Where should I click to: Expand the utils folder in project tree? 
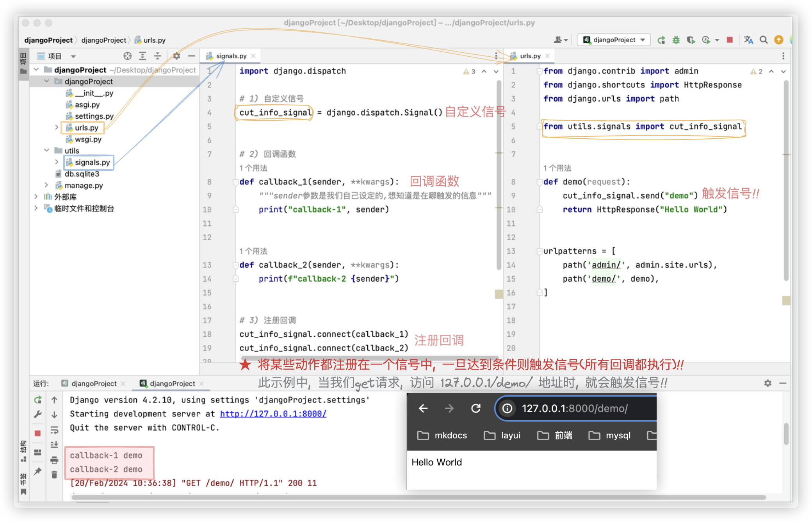tap(47, 150)
